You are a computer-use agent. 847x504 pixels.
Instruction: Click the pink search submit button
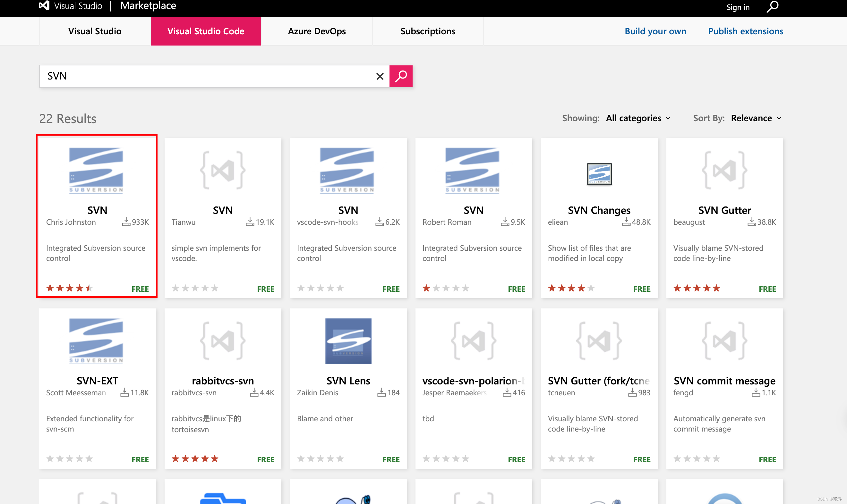pyautogui.click(x=401, y=76)
